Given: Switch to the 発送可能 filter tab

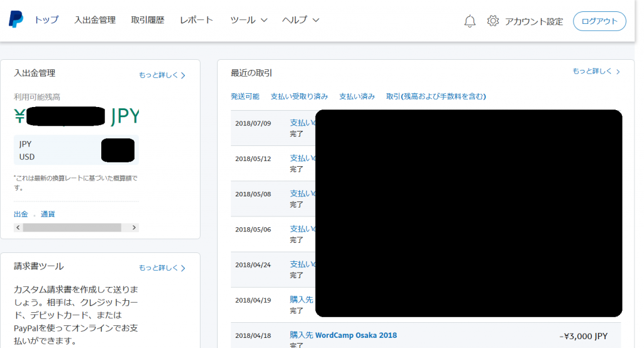Looking at the screenshot, I should pyautogui.click(x=245, y=96).
